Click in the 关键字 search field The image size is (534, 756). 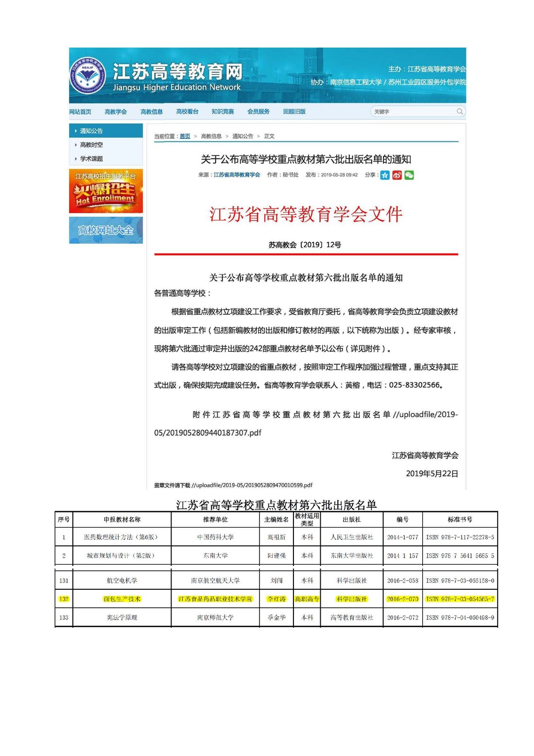[x=413, y=112]
